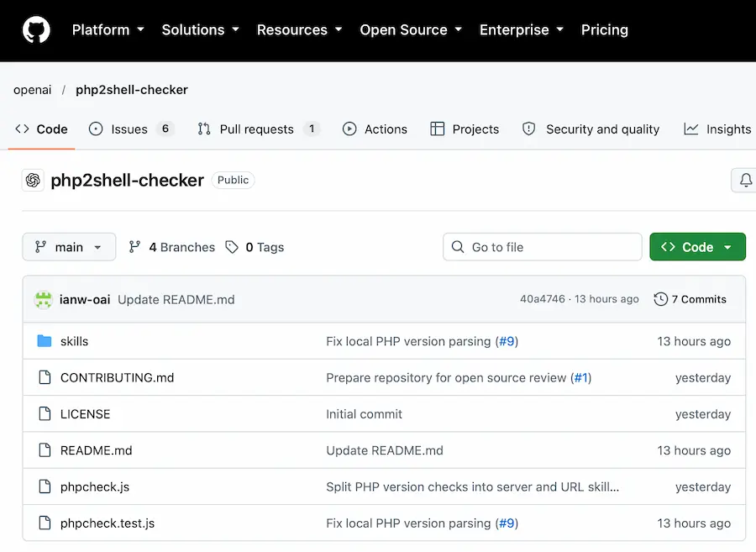Click the clock icon beside 7 Commits
This screenshot has height=552, width=756.
[x=660, y=299]
